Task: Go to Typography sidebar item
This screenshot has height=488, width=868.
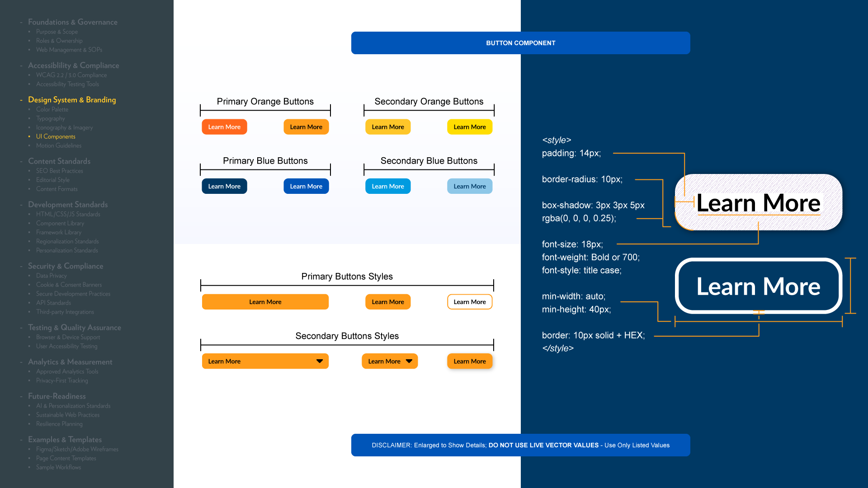Action: (50, 118)
